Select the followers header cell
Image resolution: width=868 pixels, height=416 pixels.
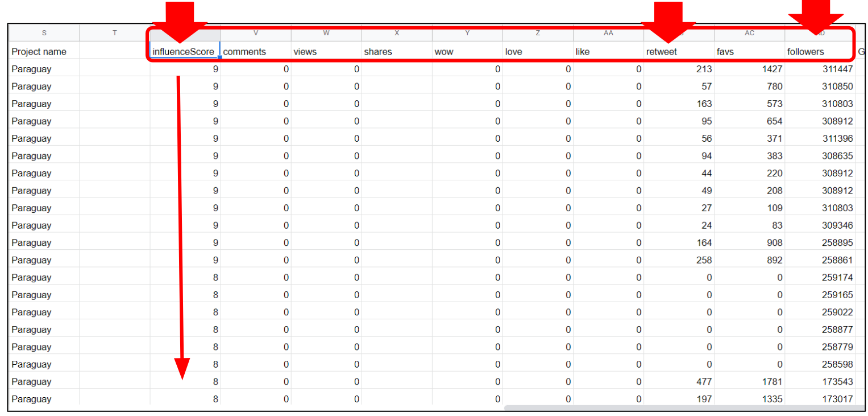pos(819,52)
